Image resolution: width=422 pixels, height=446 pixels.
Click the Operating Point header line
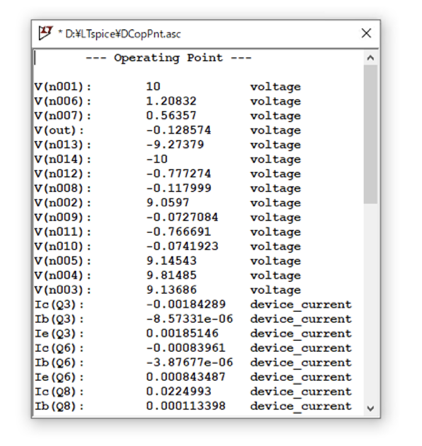click(169, 58)
